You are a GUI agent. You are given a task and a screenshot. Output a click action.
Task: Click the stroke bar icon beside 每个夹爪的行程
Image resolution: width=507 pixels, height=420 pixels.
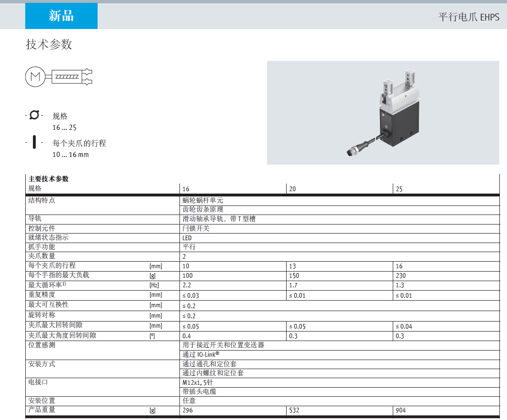[34, 142]
